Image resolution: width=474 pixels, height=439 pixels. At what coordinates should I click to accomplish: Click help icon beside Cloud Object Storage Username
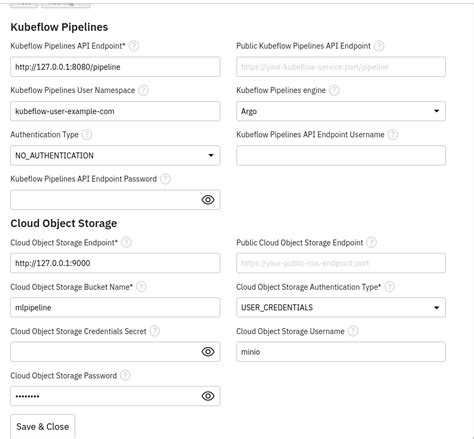[353, 331]
